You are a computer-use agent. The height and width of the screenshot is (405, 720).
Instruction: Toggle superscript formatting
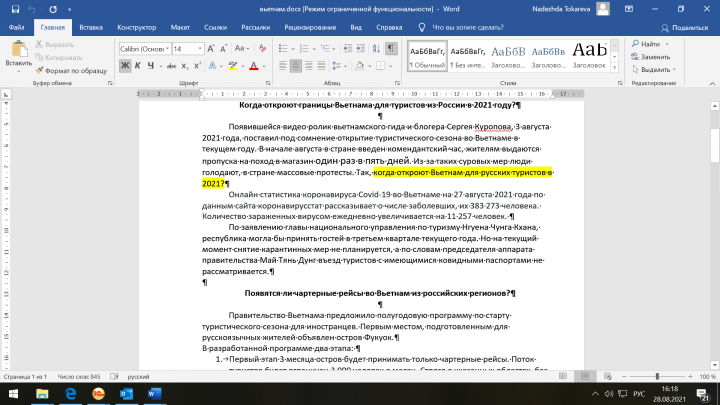[197, 66]
